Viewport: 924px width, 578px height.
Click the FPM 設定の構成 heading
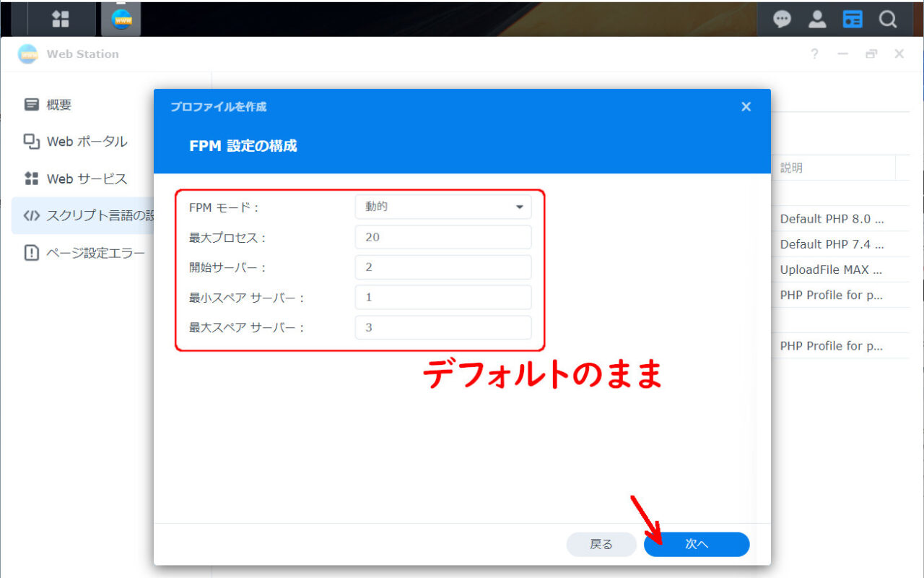(243, 146)
